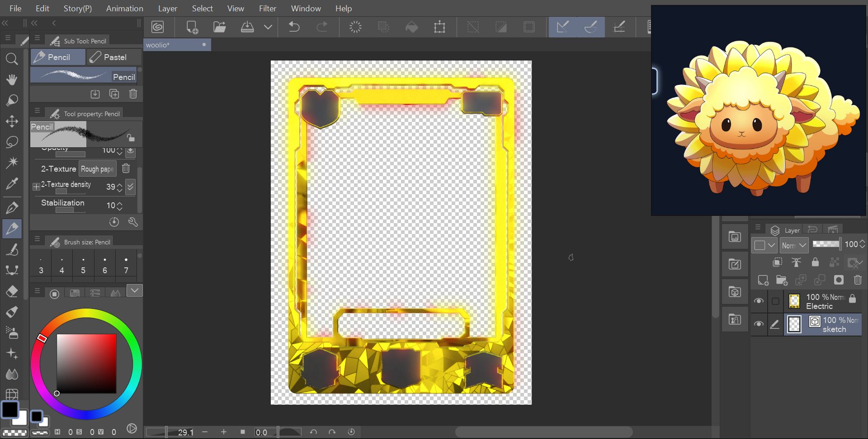868x439 pixels.
Task: Toggle visibility of sketch layer
Action: click(x=759, y=324)
